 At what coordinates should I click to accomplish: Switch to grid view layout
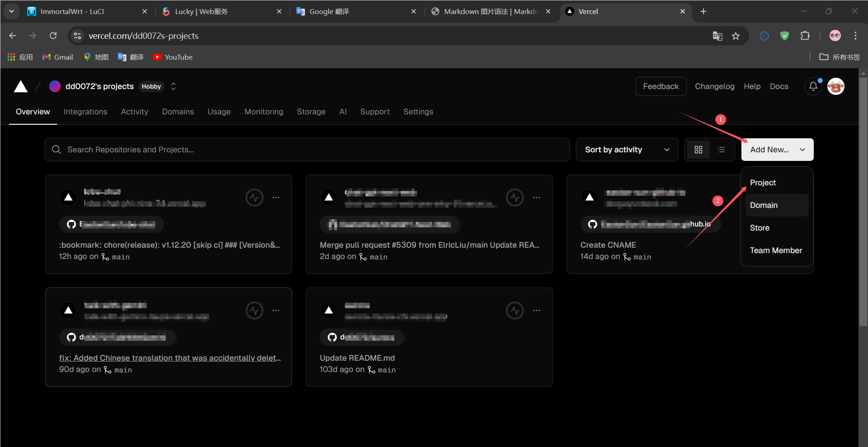pos(698,150)
